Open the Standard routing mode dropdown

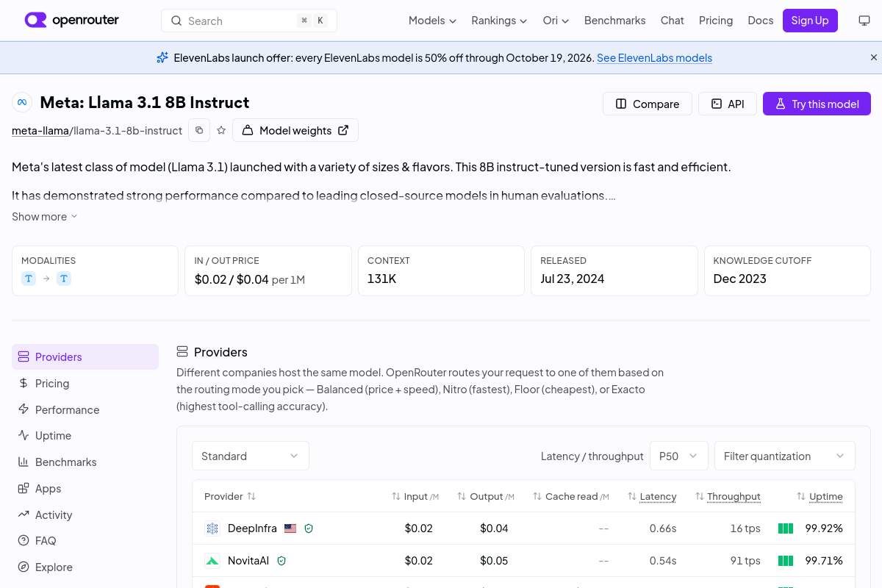[251, 456]
